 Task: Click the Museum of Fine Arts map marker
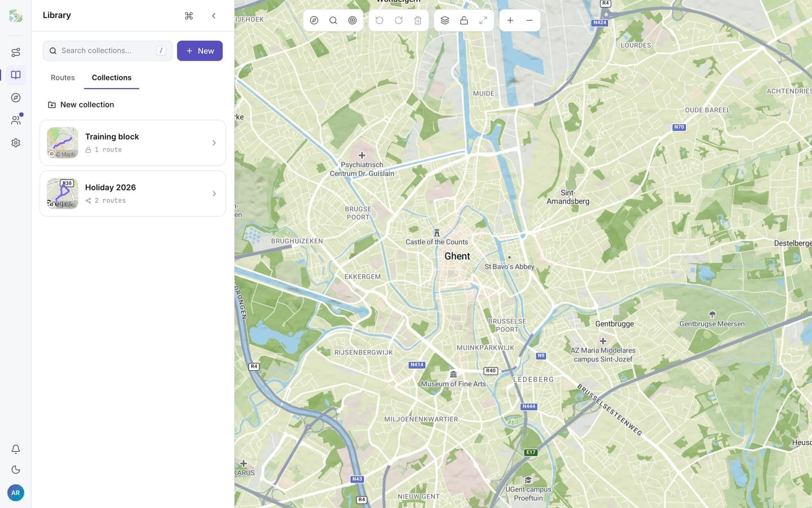(453, 374)
